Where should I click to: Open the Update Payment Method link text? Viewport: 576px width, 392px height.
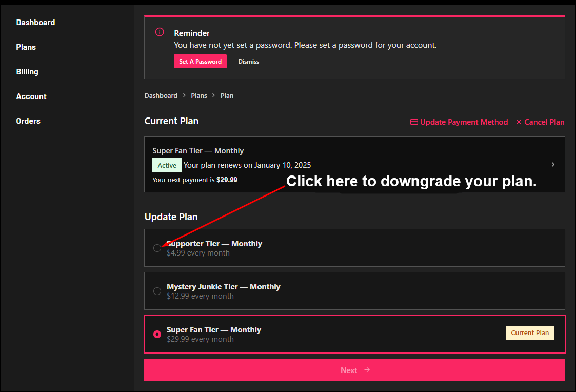pyautogui.click(x=464, y=122)
